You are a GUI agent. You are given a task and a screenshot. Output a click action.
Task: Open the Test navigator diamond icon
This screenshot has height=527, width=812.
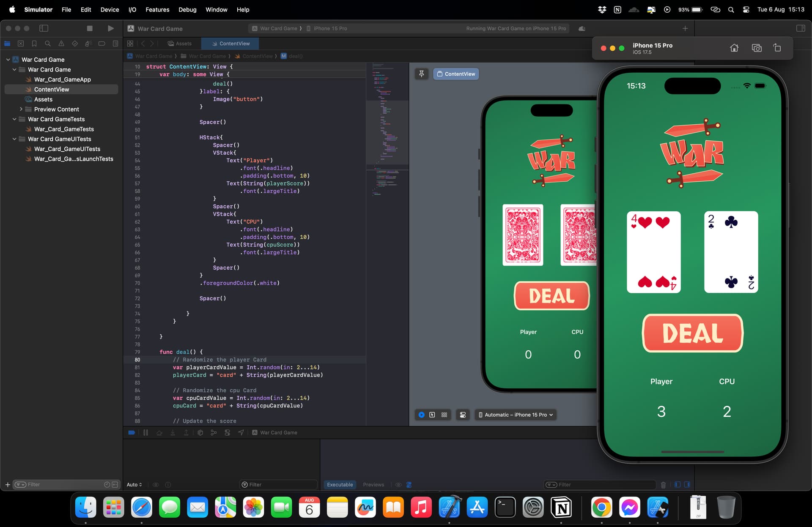(75, 44)
